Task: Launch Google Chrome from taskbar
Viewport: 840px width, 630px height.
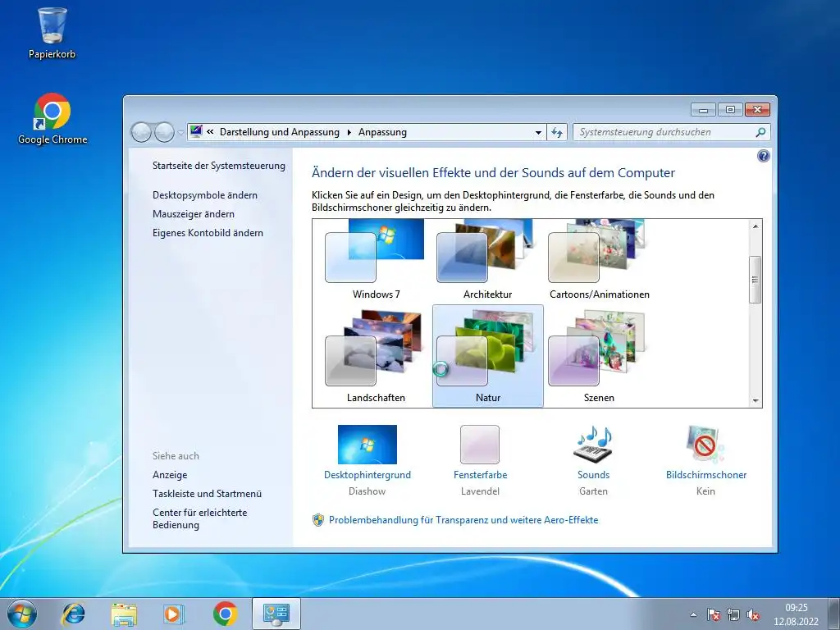Action: pyautogui.click(x=225, y=614)
